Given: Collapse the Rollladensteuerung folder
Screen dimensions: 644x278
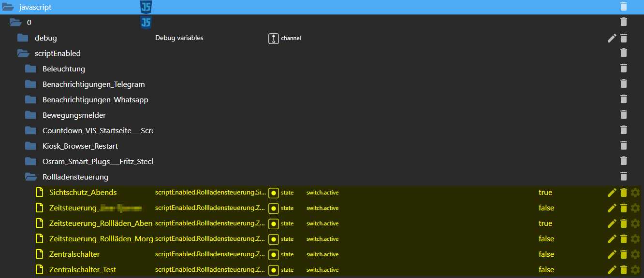Looking at the screenshot, I should pos(31,177).
